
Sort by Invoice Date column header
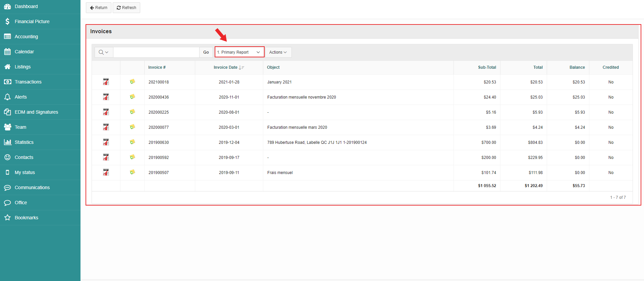(225, 67)
